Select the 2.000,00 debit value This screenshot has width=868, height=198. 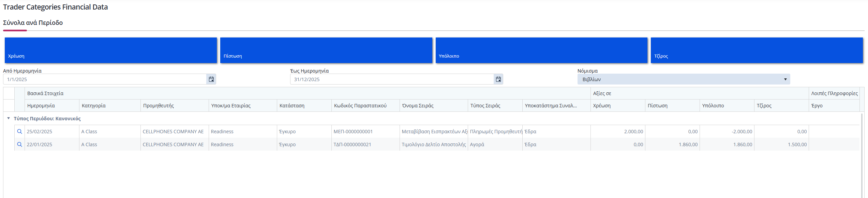[618, 132]
